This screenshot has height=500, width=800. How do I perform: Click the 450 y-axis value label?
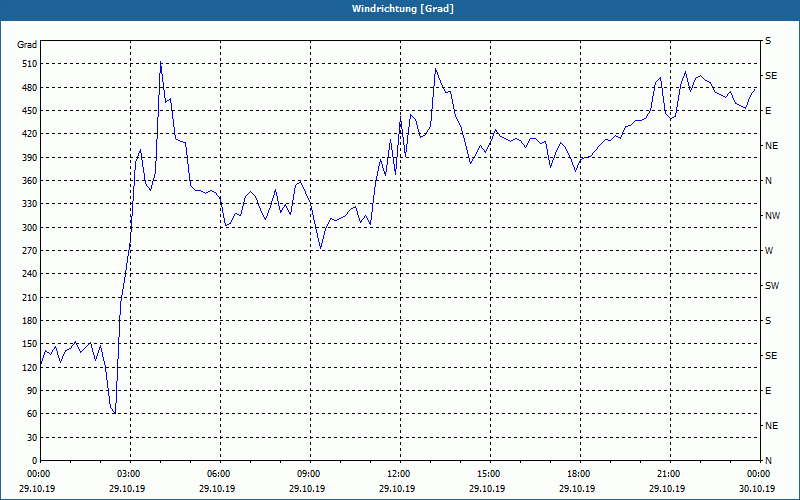coord(31,111)
